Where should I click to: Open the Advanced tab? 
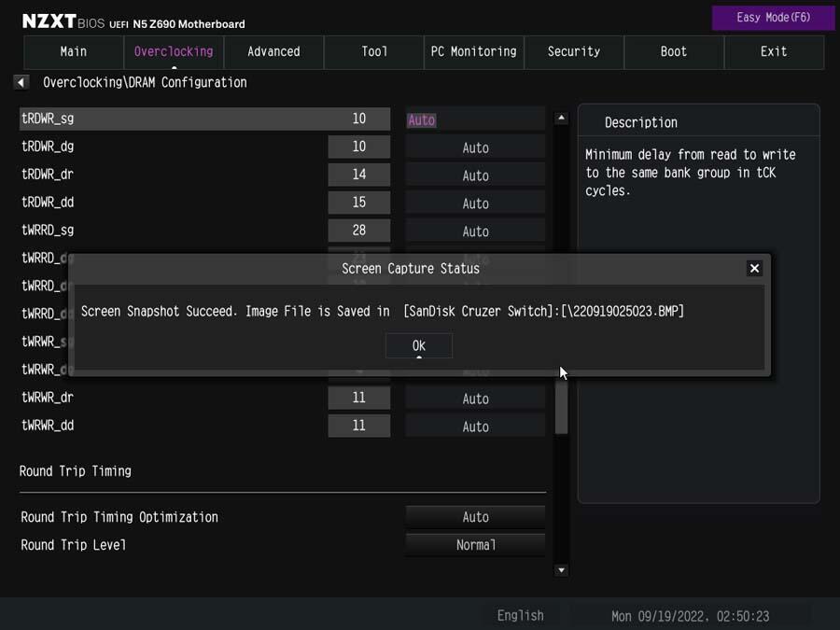(273, 52)
